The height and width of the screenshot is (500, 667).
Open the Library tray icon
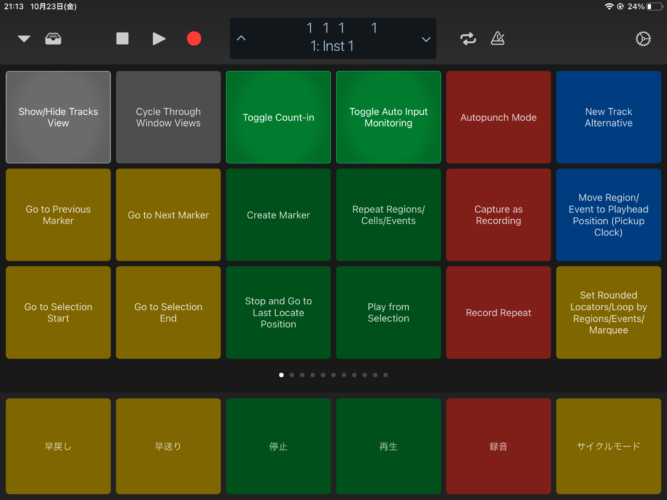pyautogui.click(x=53, y=39)
